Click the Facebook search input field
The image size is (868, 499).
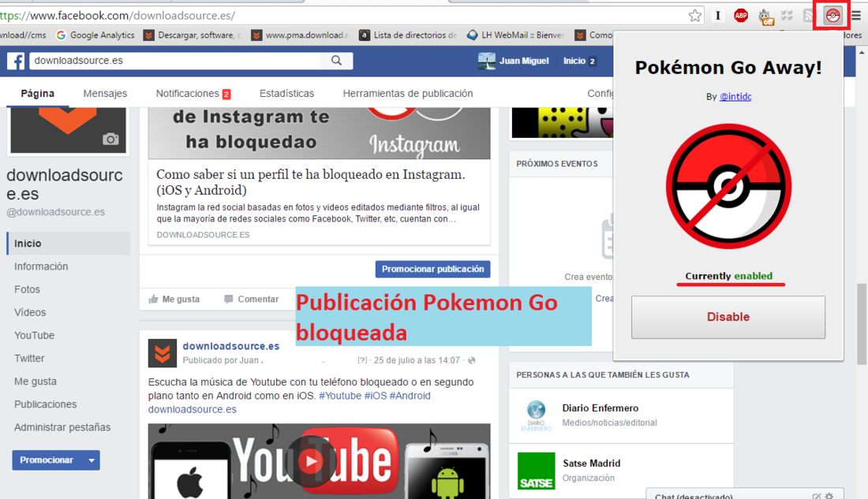[175, 60]
